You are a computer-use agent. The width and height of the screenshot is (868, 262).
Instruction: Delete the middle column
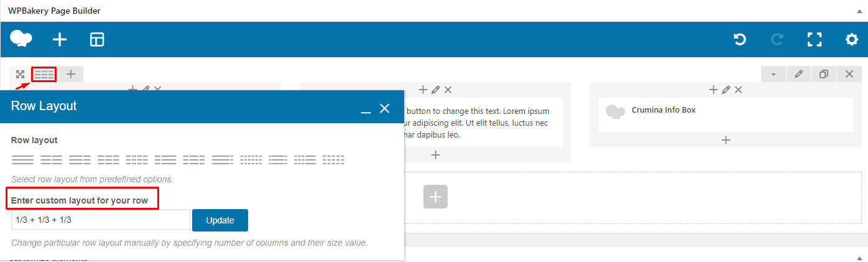[x=448, y=90]
